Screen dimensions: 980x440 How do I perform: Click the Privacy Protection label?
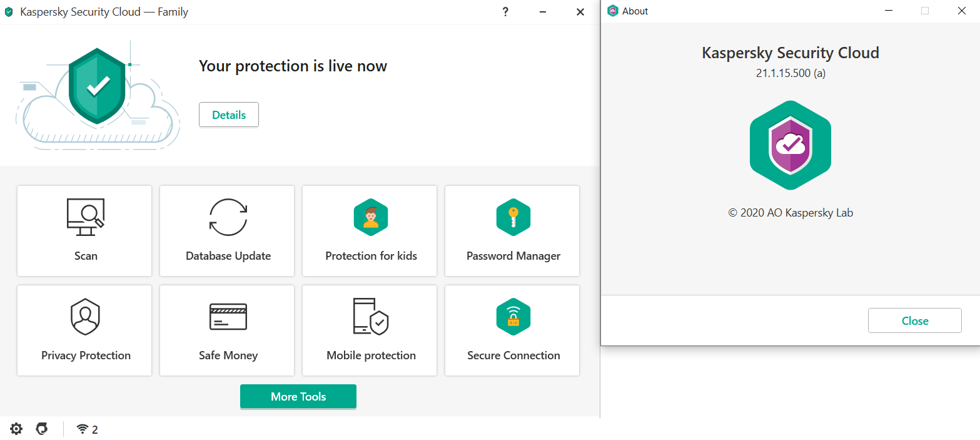86,355
